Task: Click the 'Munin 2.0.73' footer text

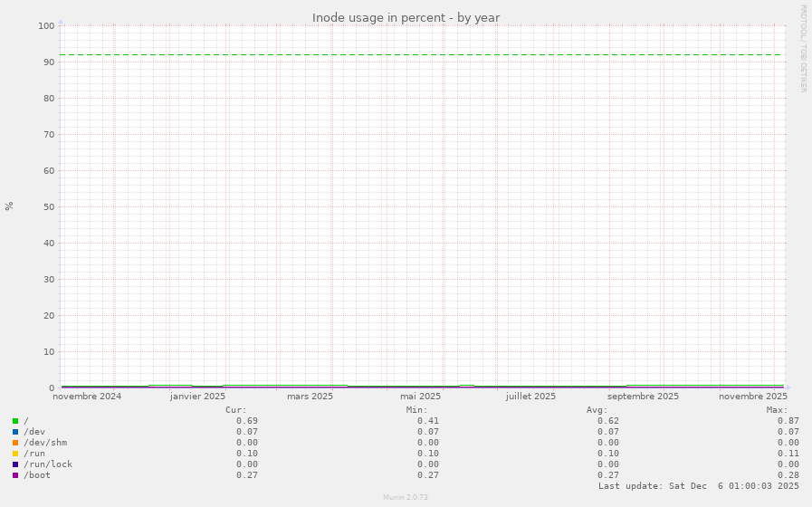Action: coord(406,497)
